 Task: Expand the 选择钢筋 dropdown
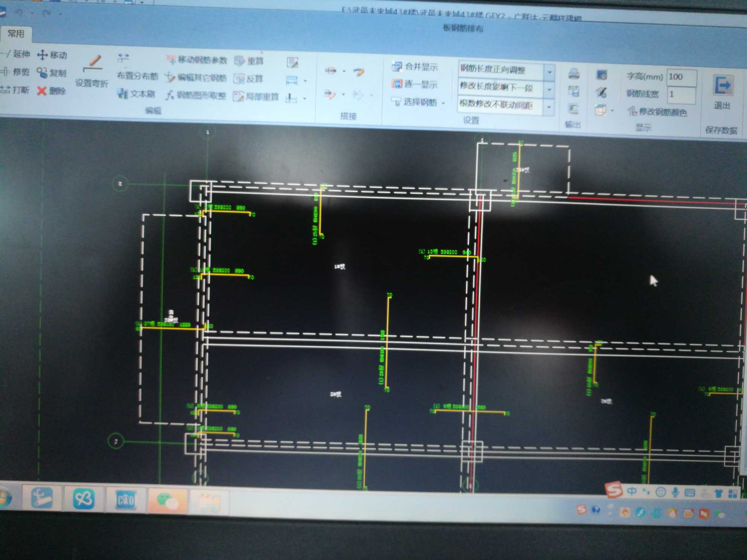[x=443, y=103]
